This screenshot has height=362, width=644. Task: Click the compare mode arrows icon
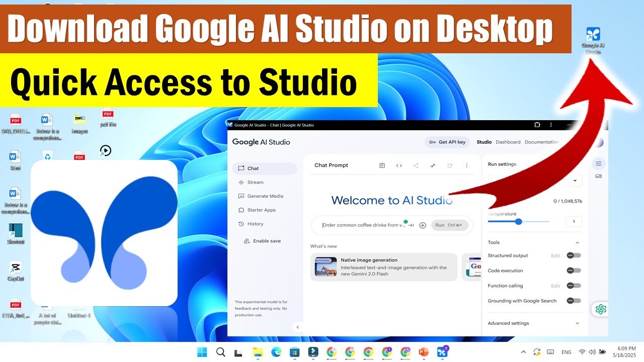(433, 165)
